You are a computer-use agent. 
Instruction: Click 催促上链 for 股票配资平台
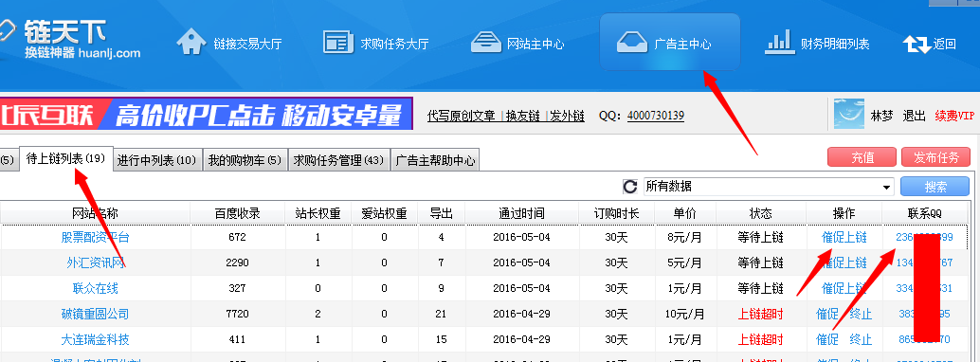tap(844, 238)
